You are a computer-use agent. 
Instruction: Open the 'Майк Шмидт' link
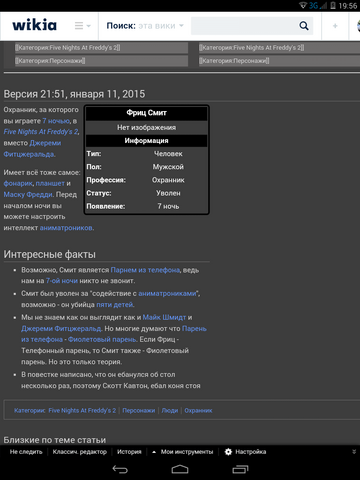pos(164,317)
